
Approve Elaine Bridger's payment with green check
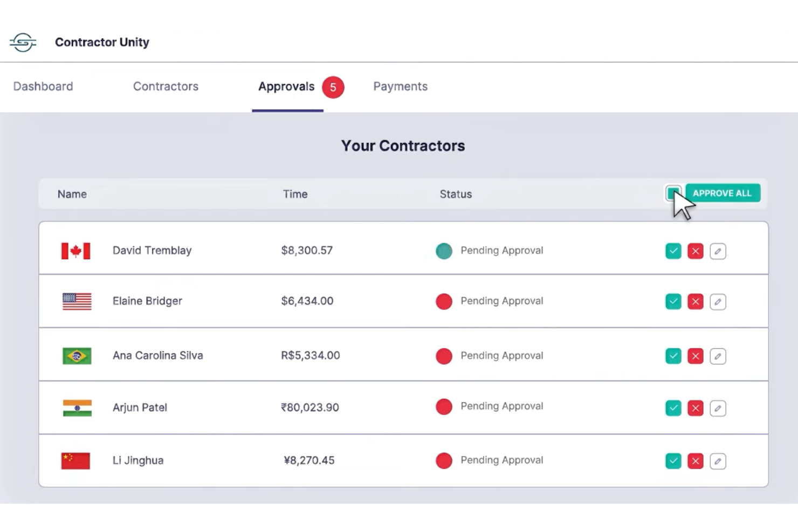coord(673,301)
